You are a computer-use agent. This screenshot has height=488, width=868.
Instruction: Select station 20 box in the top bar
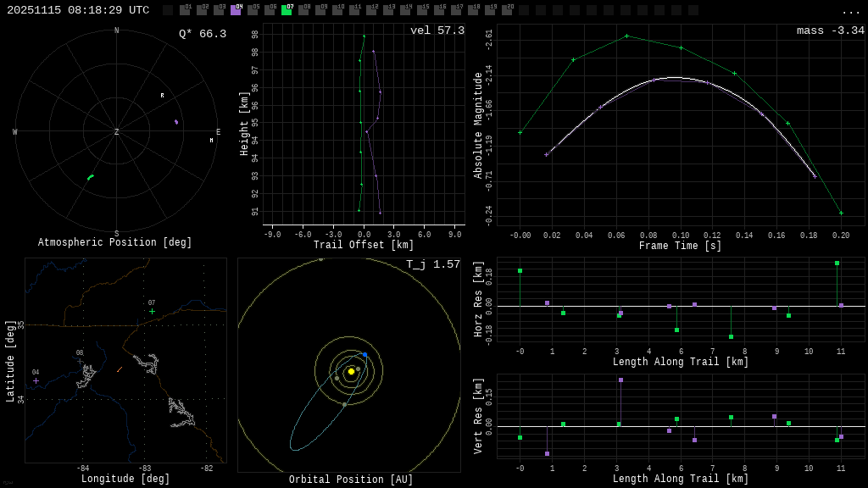click(x=507, y=10)
